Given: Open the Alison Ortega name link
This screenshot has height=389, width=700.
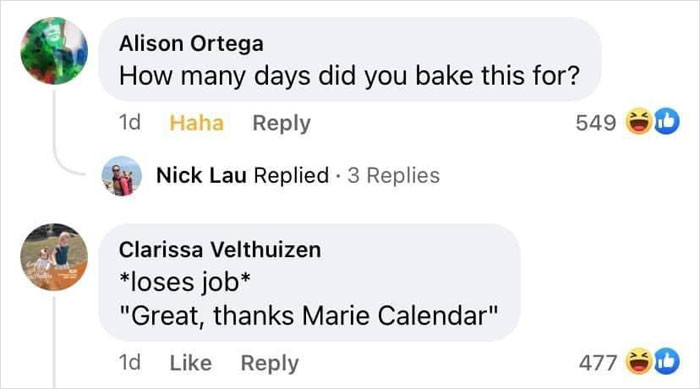Looking at the screenshot, I should [191, 44].
